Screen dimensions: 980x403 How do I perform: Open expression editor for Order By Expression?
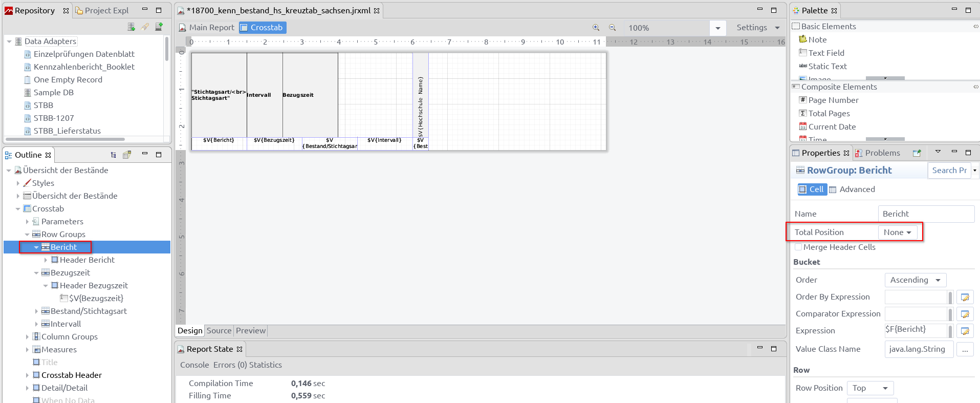click(x=965, y=297)
